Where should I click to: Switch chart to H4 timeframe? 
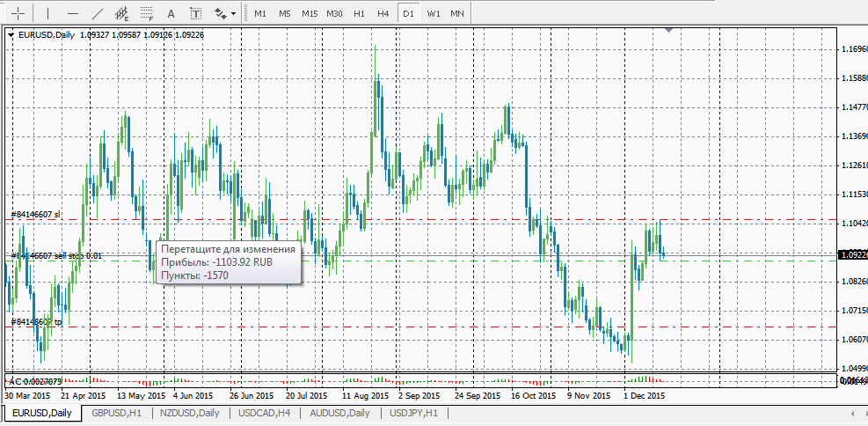coord(383,13)
